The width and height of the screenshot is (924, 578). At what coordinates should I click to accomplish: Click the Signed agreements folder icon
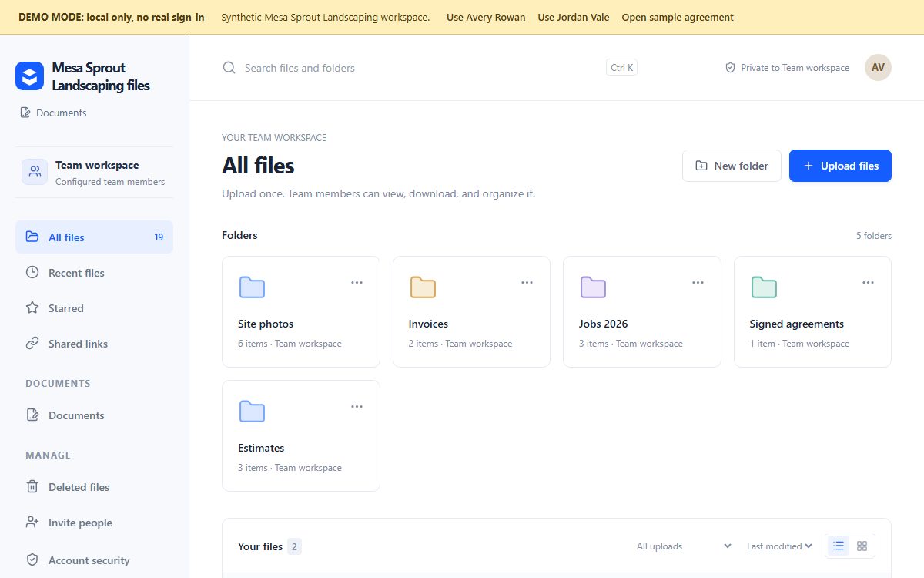764,287
